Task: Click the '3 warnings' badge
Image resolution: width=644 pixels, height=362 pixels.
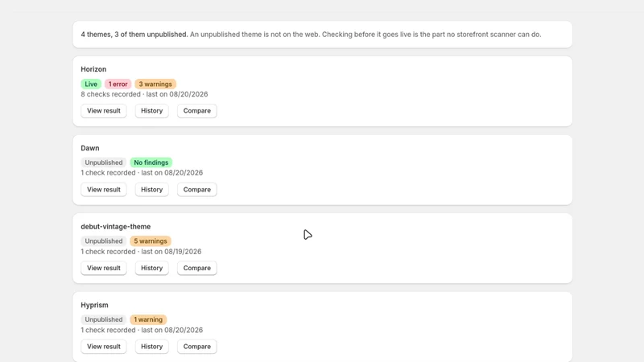Action: click(155, 84)
